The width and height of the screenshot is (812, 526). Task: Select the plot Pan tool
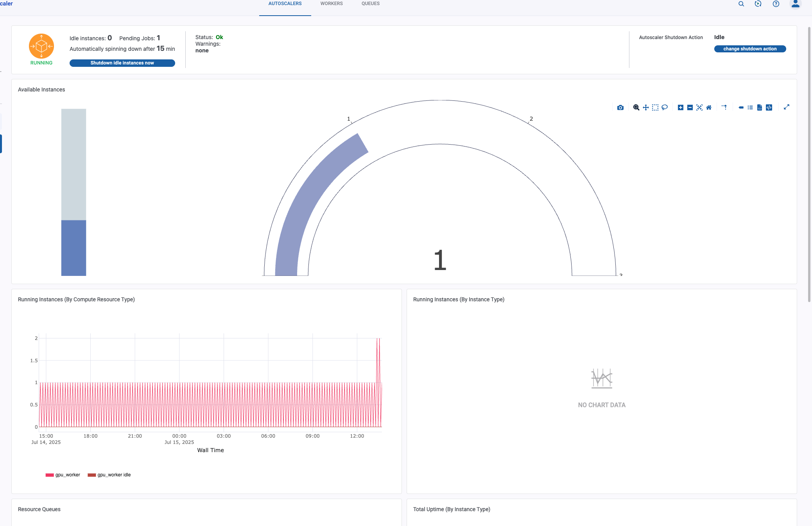point(646,107)
